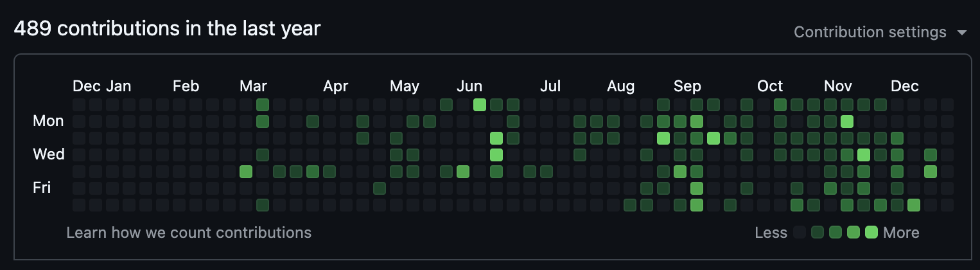Click the Less legend label
Viewport: 980px width, 270px height.
(771, 233)
